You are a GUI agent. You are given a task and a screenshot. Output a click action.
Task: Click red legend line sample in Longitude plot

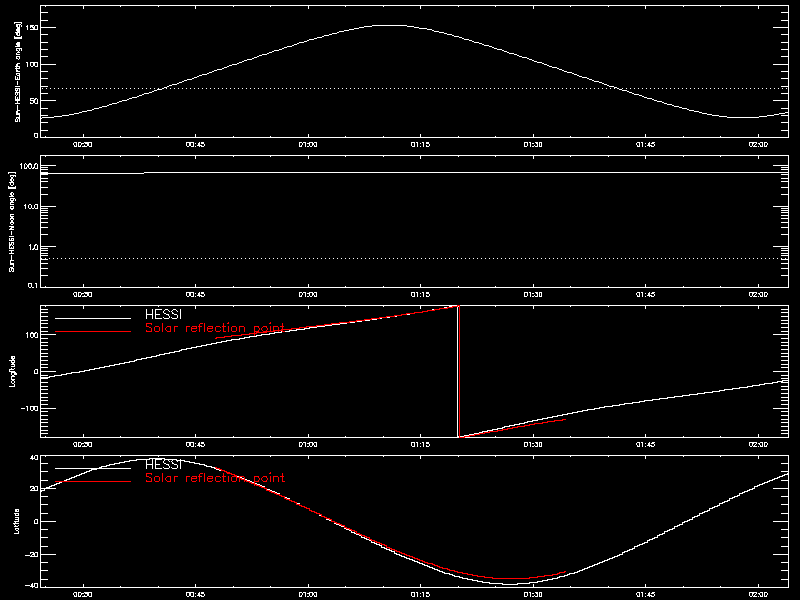pyautogui.click(x=93, y=332)
